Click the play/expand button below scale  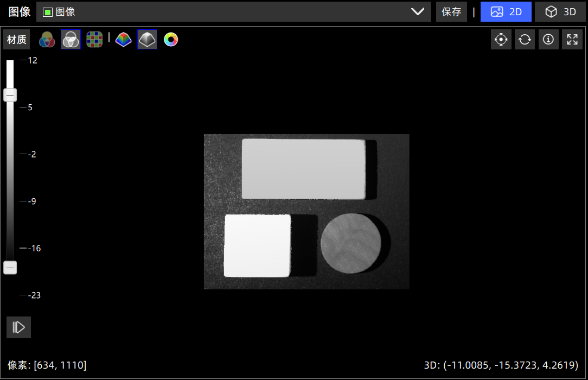tap(19, 327)
